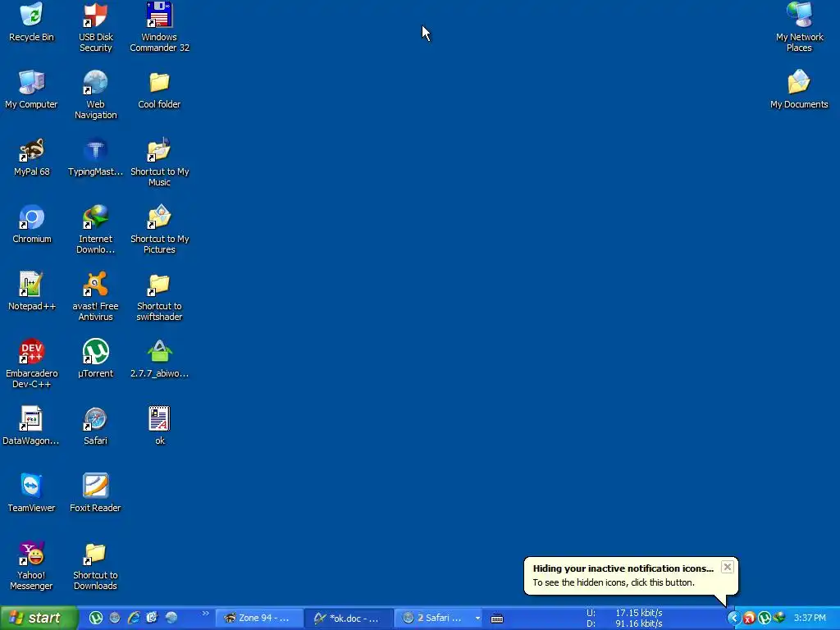Click the balloon text about hidden icons
The width and height of the screenshot is (840, 630).
pos(614,582)
